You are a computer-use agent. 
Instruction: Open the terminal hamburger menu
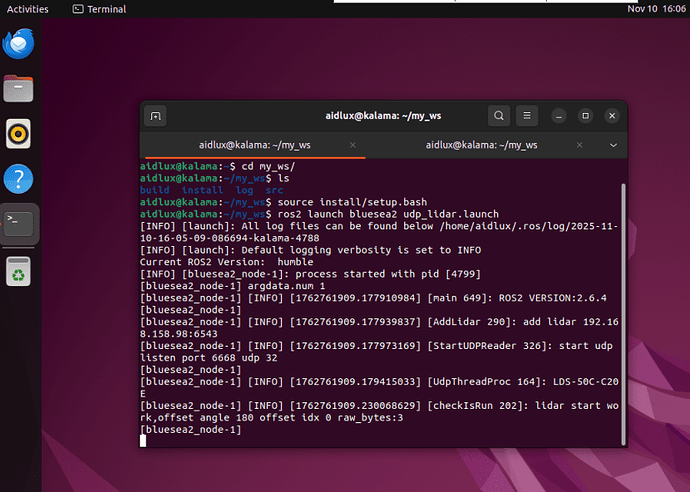coord(529,116)
